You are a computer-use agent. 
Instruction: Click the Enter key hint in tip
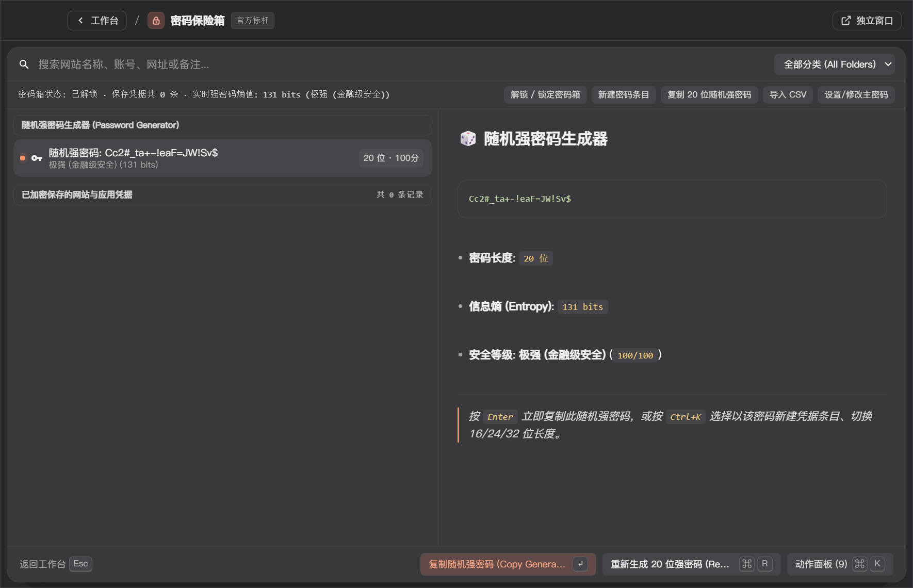pyautogui.click(x=500, y=417)
